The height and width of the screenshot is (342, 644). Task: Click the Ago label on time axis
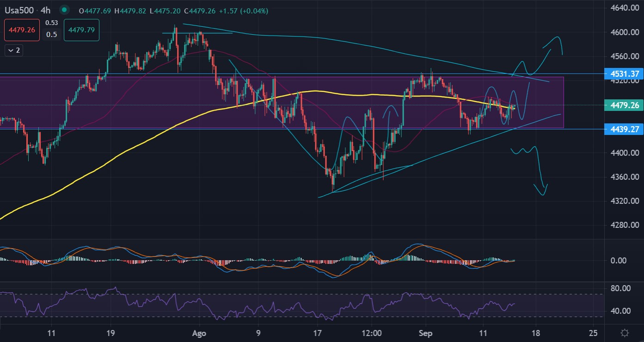point(198,333)
